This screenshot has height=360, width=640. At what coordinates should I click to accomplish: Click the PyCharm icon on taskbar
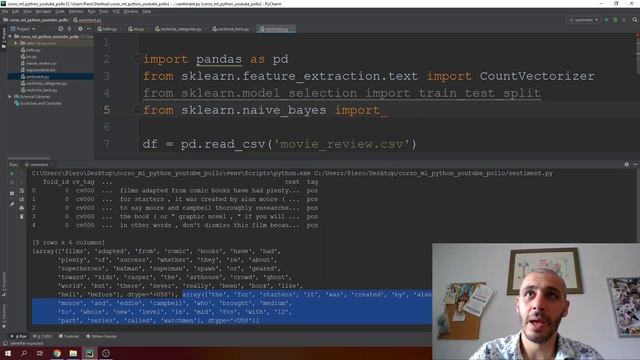pyautogui.click(x=89, y=353)
